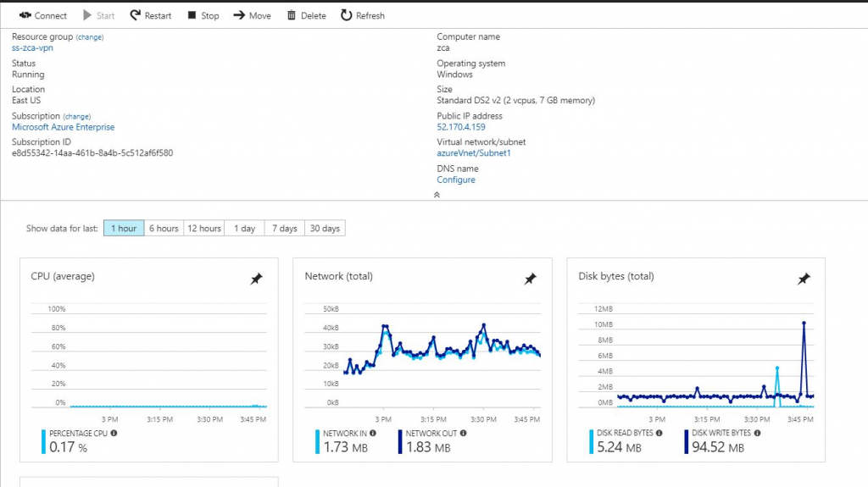The image size is (868, 487).
Task: Open public IP address 52.170.4.159
Action: click(x=461, y=127)
